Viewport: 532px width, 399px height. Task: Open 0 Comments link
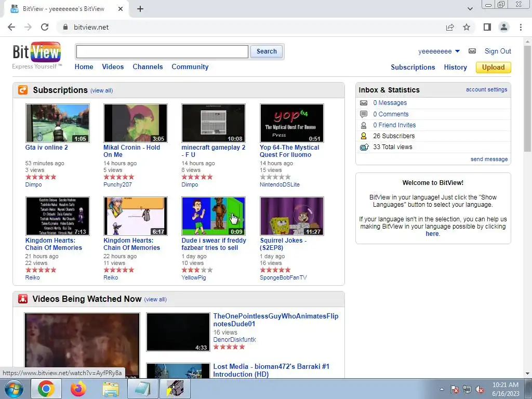[391, 114]
